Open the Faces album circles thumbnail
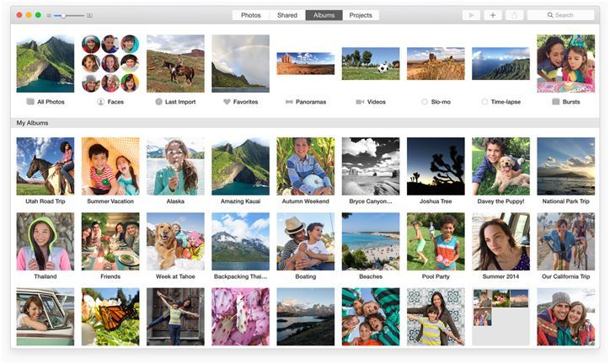Screen dimensions: 610x364 pyautogui.click(x=110, y=63)
